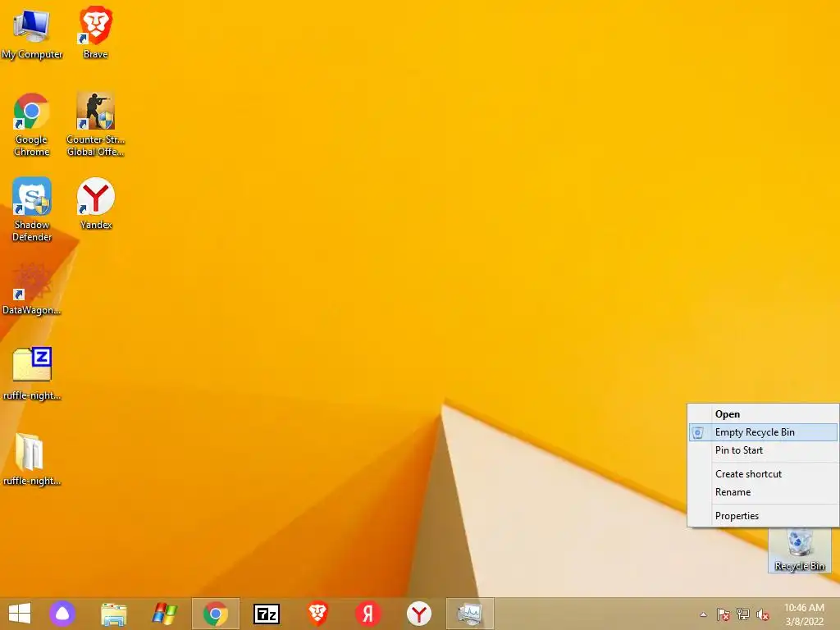Select the DataWagon desktop shortcut
840x630 pixels.
tap(32, 289)
